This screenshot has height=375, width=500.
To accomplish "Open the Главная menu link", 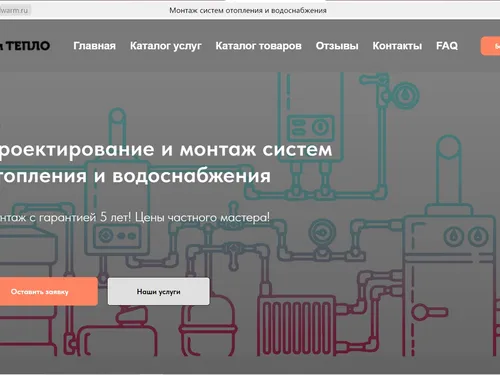I will (94, 46).
